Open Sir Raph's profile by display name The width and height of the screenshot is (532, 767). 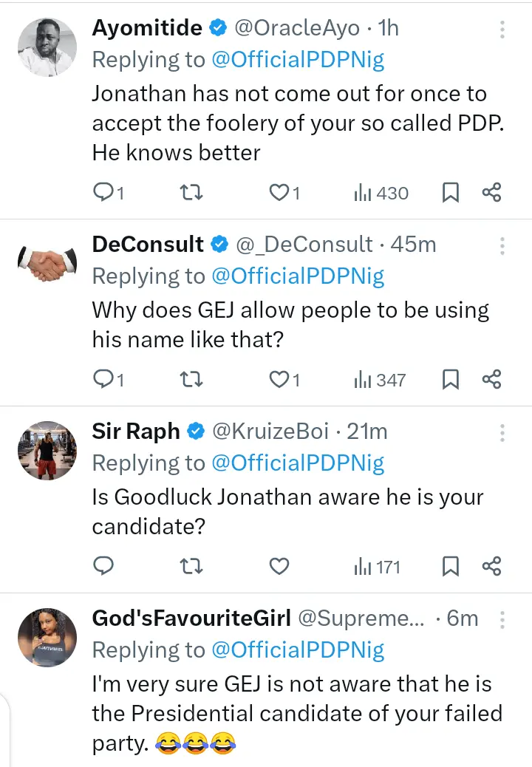point(136,432)
